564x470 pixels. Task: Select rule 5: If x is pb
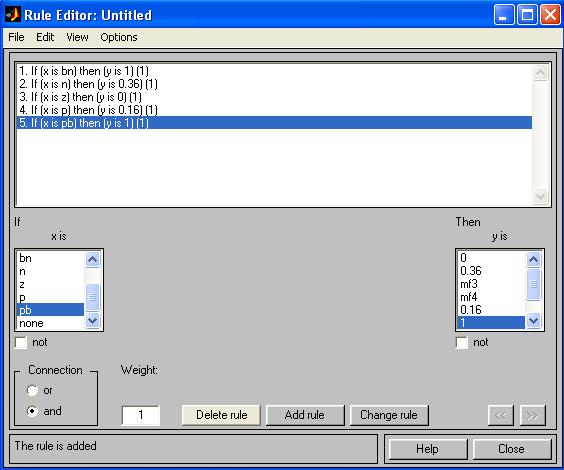point(274,123)
